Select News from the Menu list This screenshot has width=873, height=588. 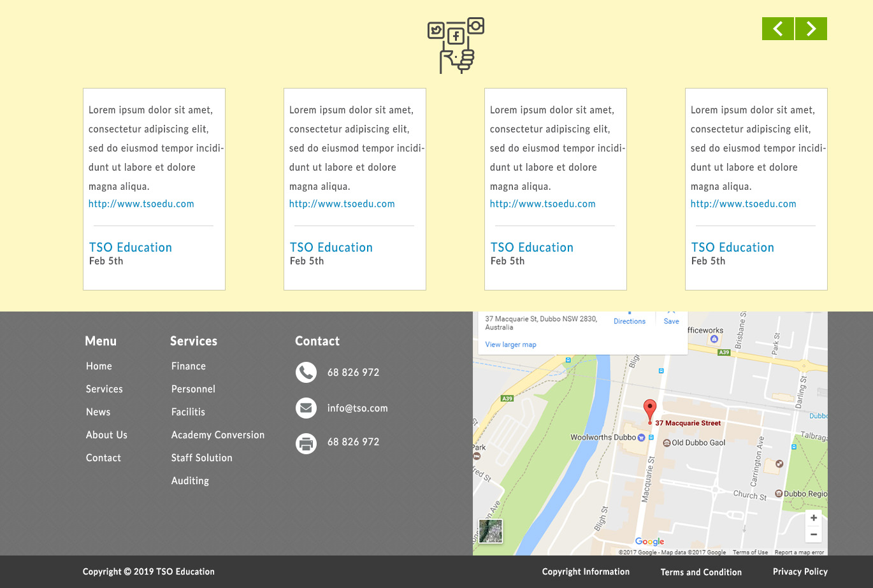tap(98, 412)
